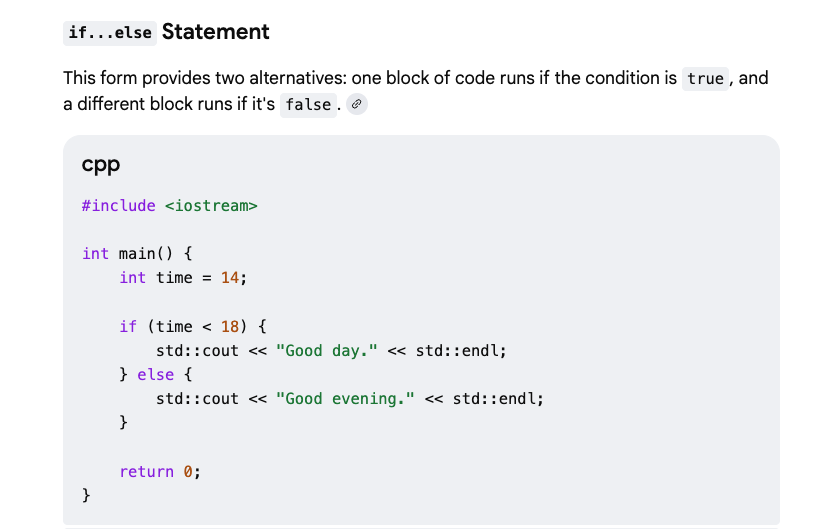Image resolution: width=814 pixels, height=529 pixels.
Task: Select the inline "true" code chip
Action: pyautogui.click(x=705, y=79)
